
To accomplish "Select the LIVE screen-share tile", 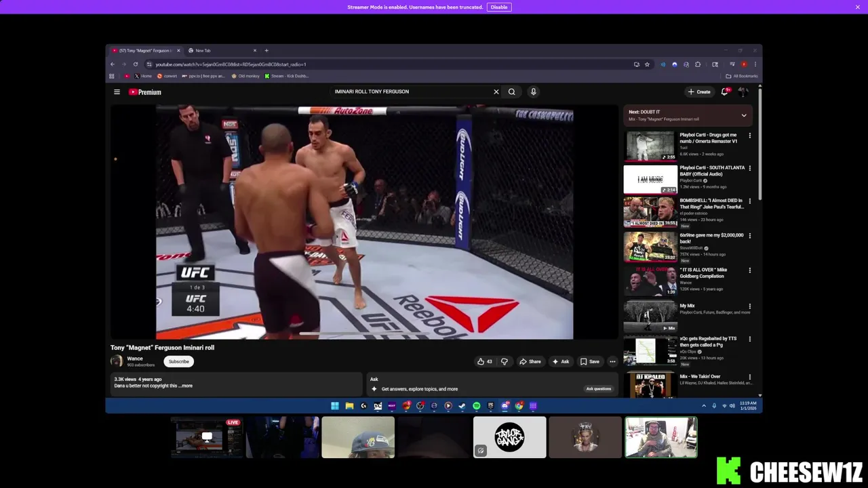I will tap(207, 437).
